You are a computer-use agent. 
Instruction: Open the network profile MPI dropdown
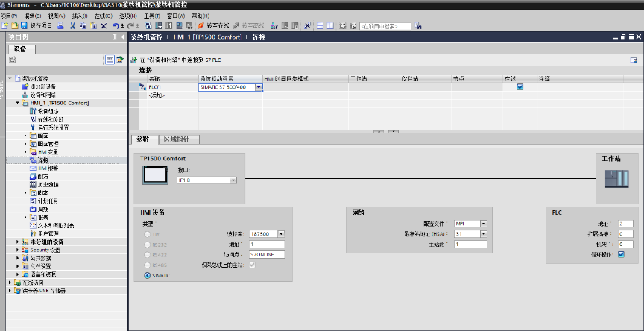coord(484,224)
